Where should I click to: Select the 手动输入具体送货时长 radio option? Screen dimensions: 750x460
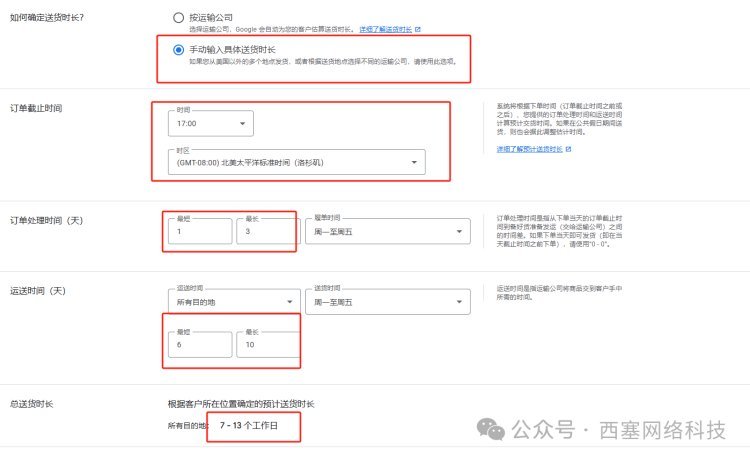click(x=178, y=49)
